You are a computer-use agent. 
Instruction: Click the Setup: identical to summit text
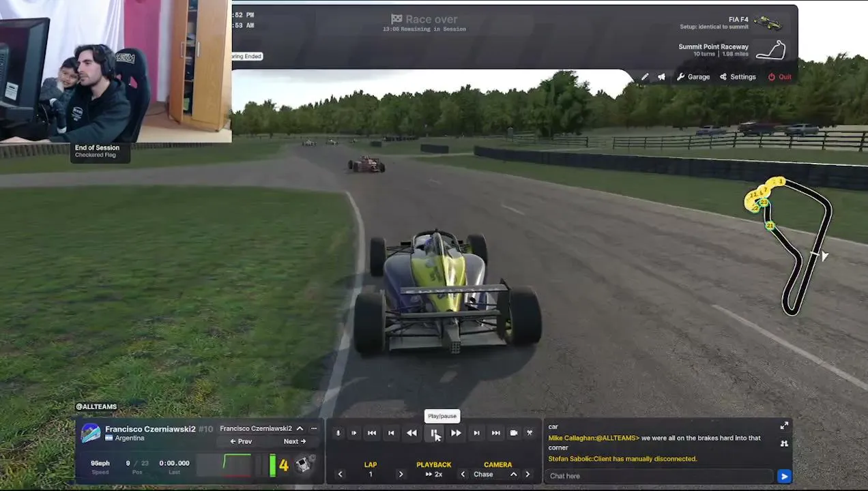click(x=714, y=27)
